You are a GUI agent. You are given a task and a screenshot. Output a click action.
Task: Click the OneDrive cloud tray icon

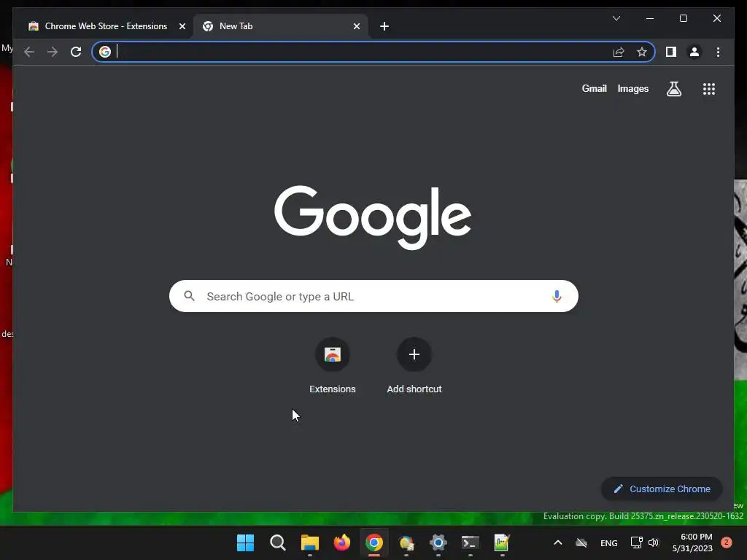581,542
